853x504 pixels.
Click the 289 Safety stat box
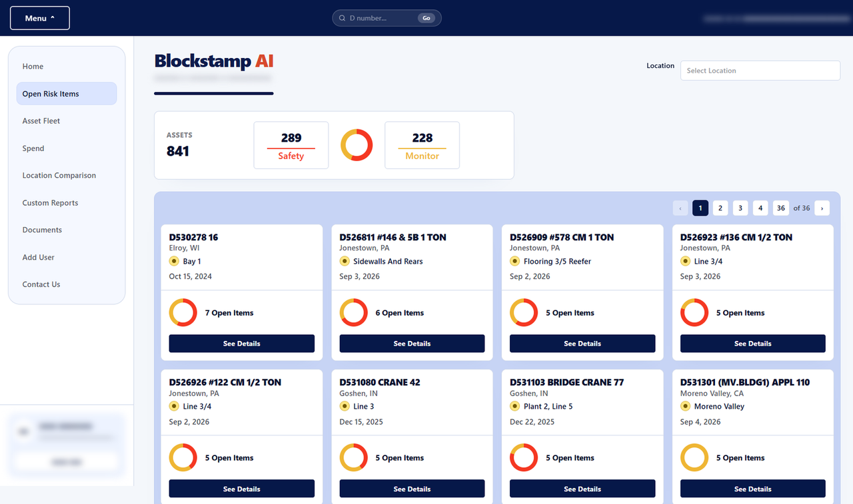pyautogui.click(x=291, y=145)
